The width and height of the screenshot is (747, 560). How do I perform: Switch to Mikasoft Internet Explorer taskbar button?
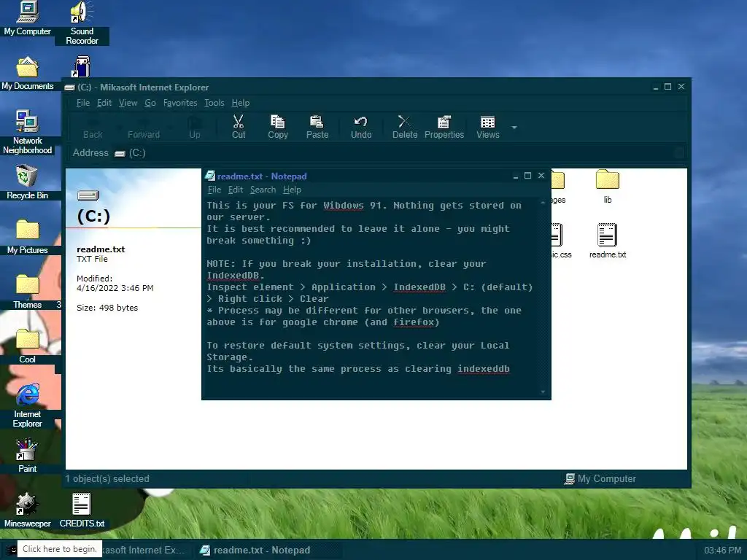pyautogui.click(x=143, y=550)
